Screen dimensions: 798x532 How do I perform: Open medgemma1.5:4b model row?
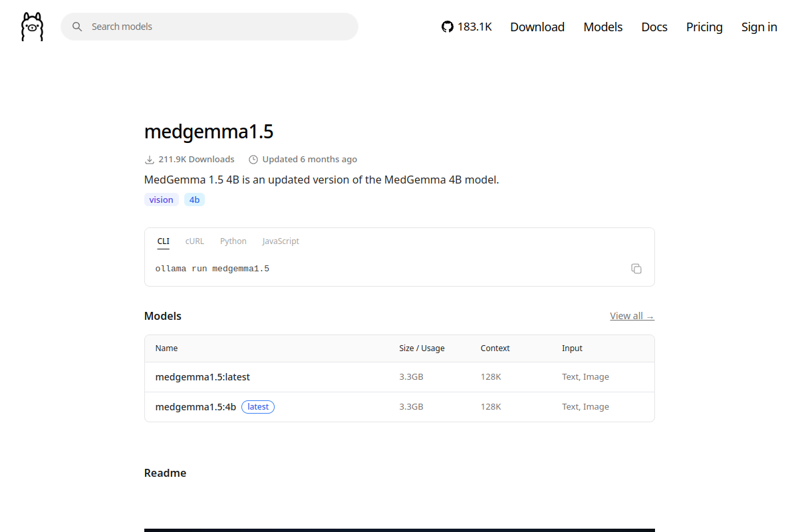(x=400, y=407)
